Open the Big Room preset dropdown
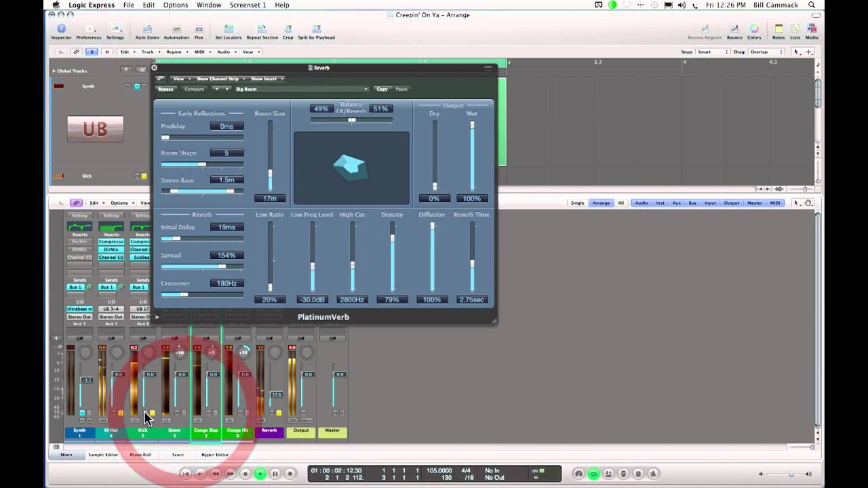Screen dimensions: 868x488 pos(301,89)
